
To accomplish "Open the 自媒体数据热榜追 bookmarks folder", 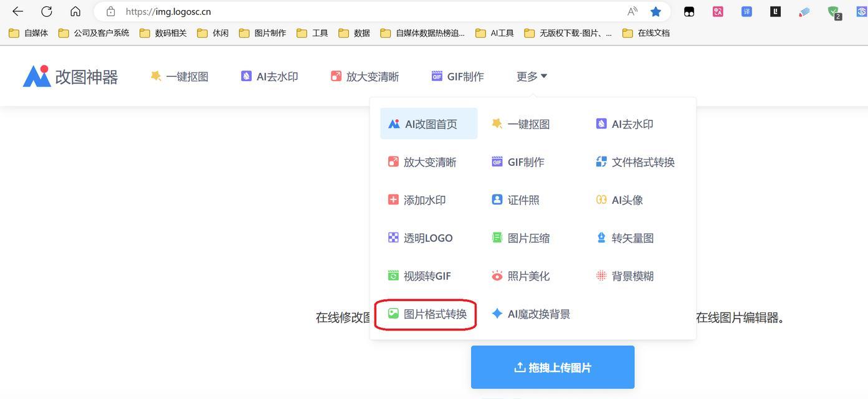I will point(422,33).
